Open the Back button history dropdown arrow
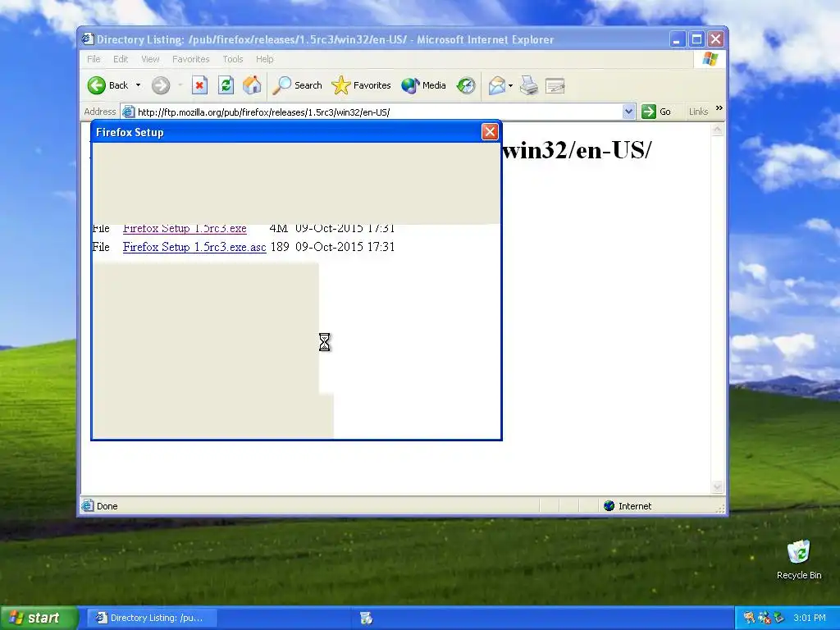Viewport: 840px width, 630px height. 138,85
